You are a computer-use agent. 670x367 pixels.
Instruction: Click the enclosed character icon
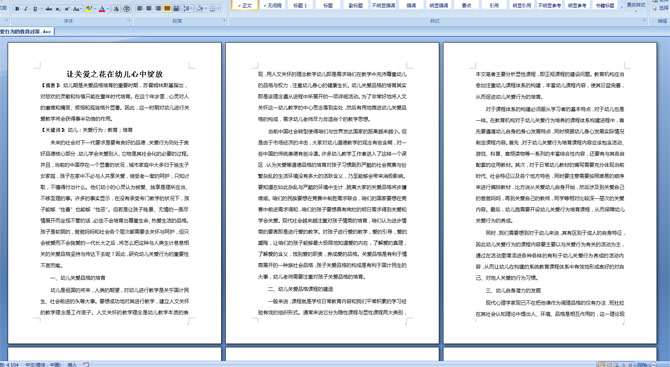tap(127, 9)
